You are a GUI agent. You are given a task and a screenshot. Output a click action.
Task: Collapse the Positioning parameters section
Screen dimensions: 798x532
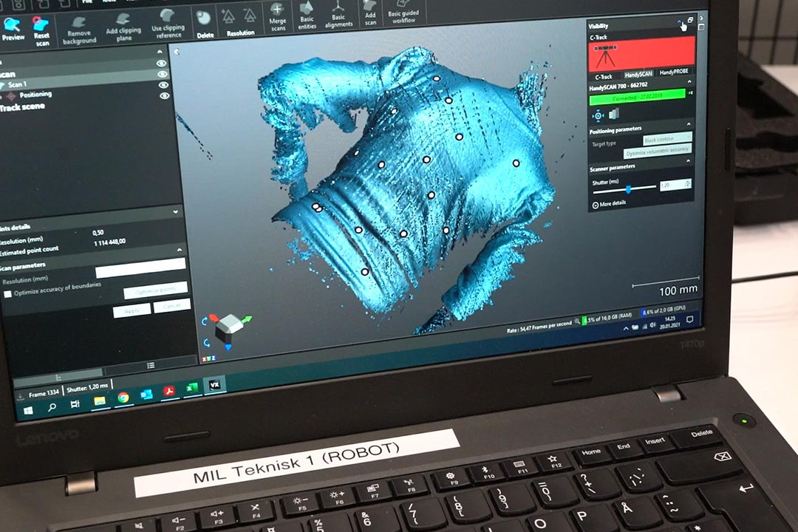(x=689, y=124)
